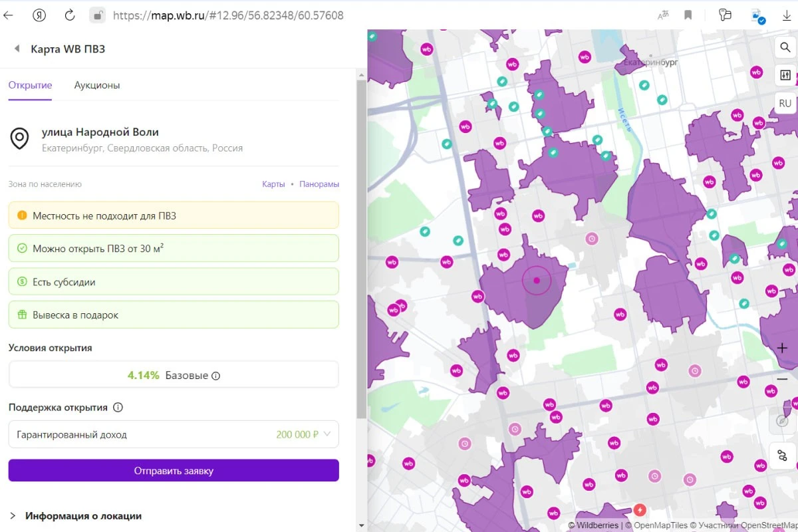Switch map language with the RU button

pos(785,103)
